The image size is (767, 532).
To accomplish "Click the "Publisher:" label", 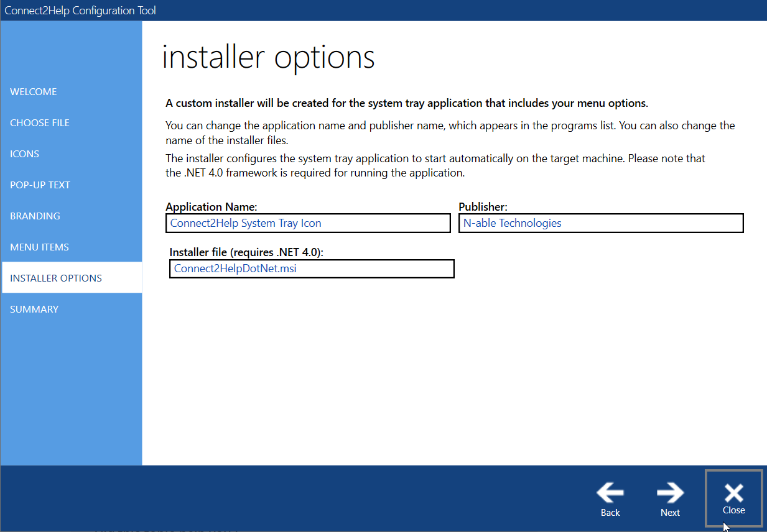I will [x=483, y=207].
